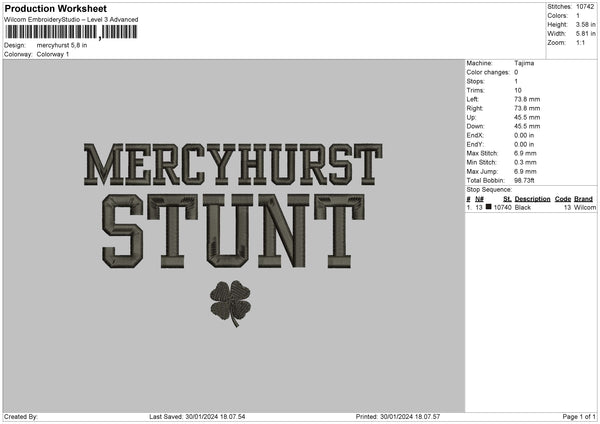Click the 'N#' column header
Screen dimensions: 600x424
[479, 199]
